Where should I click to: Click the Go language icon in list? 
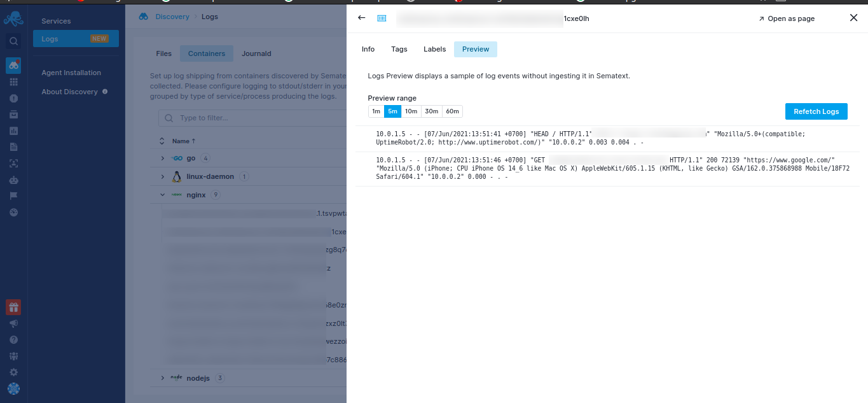177,158
